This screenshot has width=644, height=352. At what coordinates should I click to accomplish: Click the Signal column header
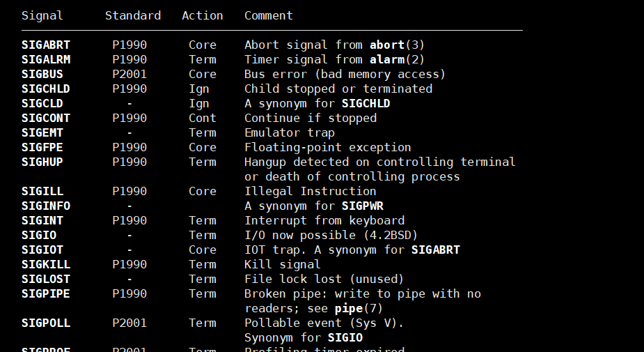pos(42,15)
